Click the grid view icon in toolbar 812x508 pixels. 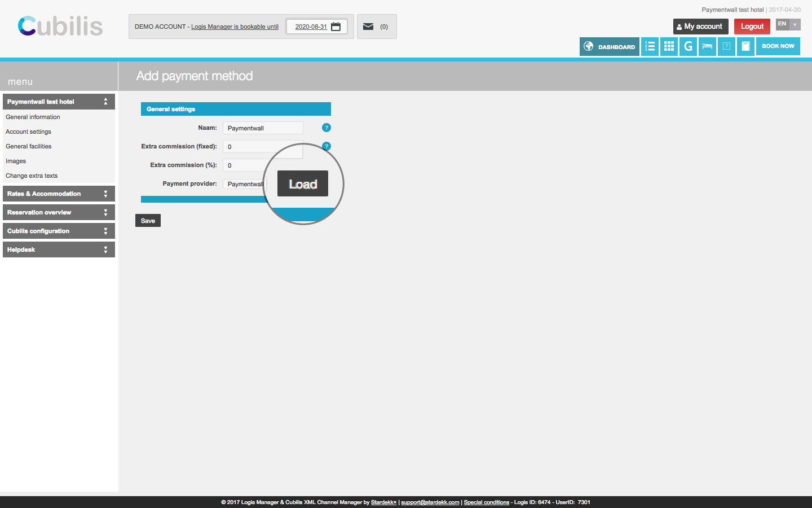click(x=669, y=46)
